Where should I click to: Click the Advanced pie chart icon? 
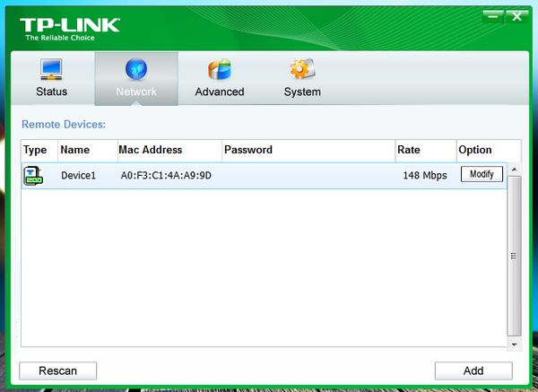220,69
